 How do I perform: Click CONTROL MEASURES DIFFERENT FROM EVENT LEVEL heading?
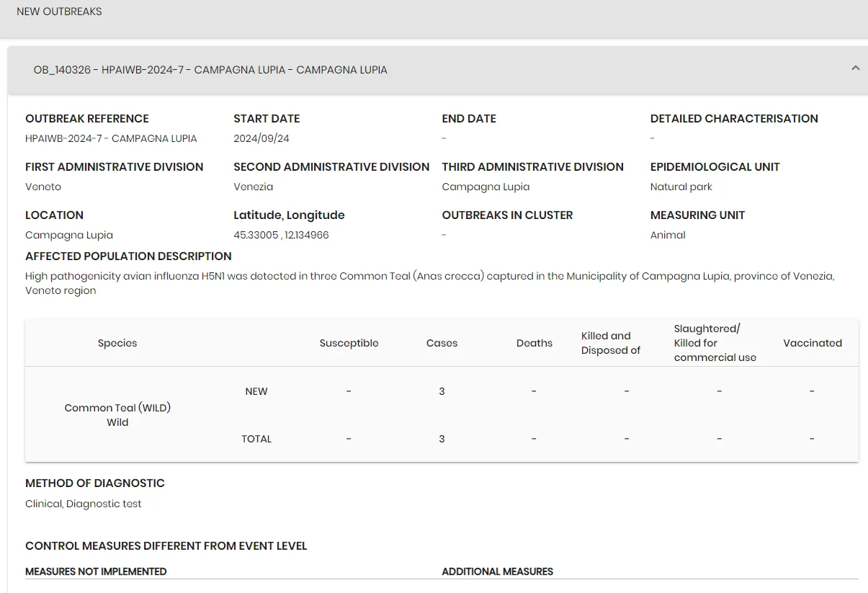(166, 546)
